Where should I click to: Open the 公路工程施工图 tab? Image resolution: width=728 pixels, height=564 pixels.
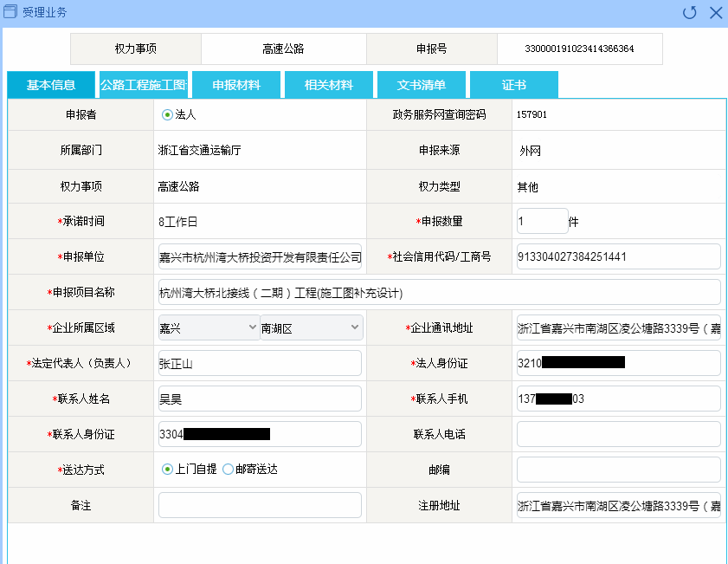coord(144,85)
